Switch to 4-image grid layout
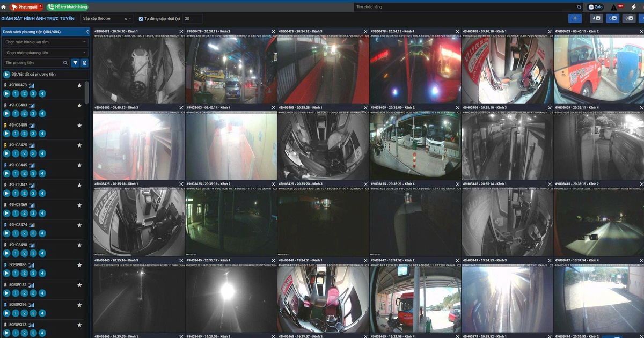 [x=596, y=18]
